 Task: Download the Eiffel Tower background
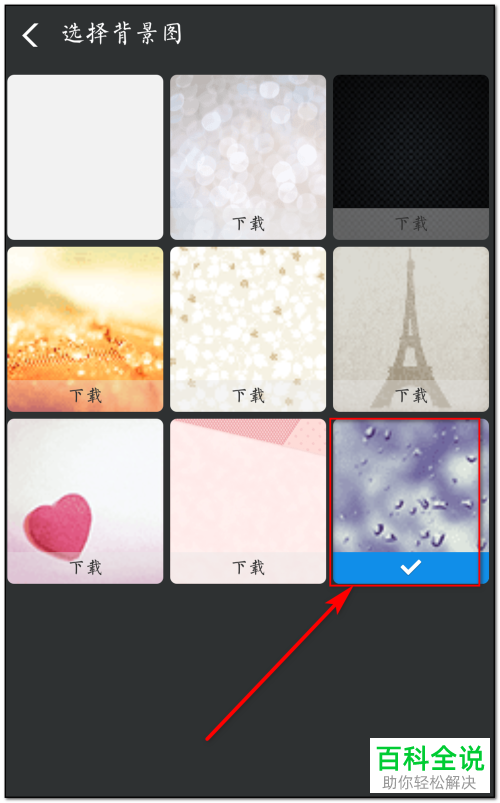point(411,396)
